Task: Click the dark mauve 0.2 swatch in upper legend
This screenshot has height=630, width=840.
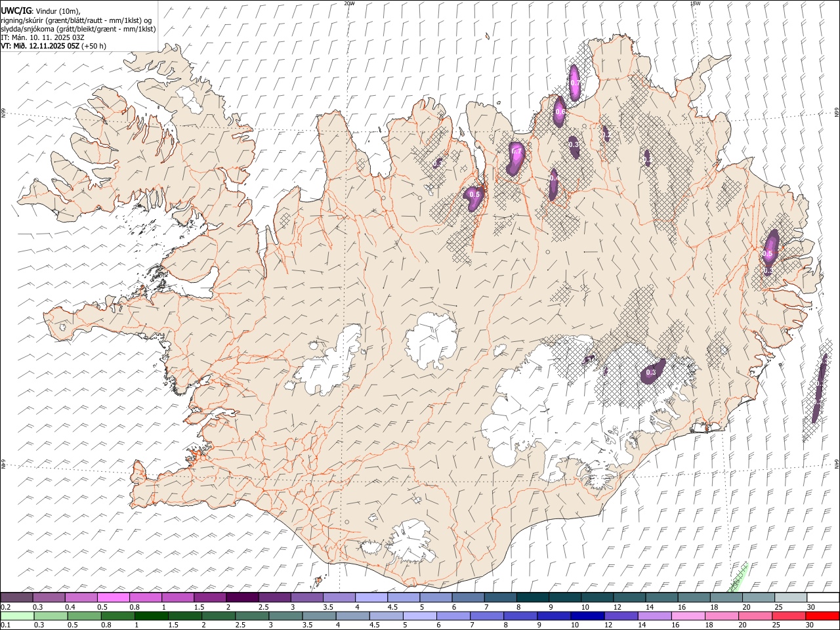Action: click(x=16, y=597)
